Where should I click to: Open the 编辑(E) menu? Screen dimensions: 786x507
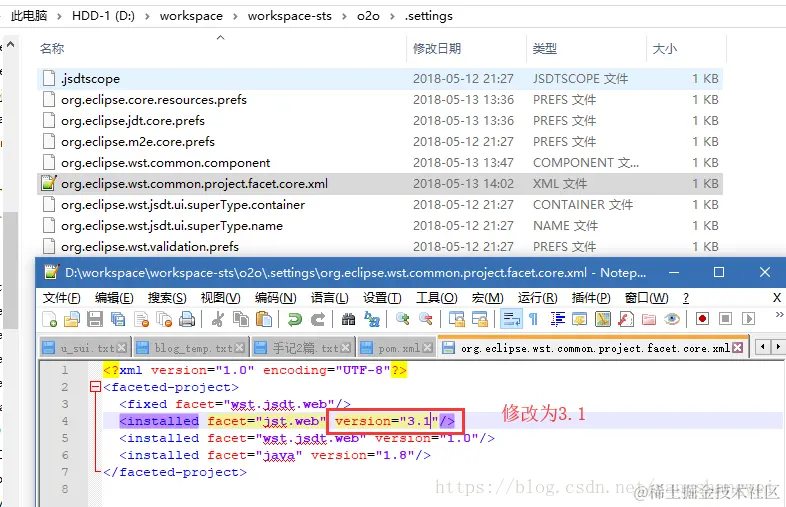tap(114, 298)
